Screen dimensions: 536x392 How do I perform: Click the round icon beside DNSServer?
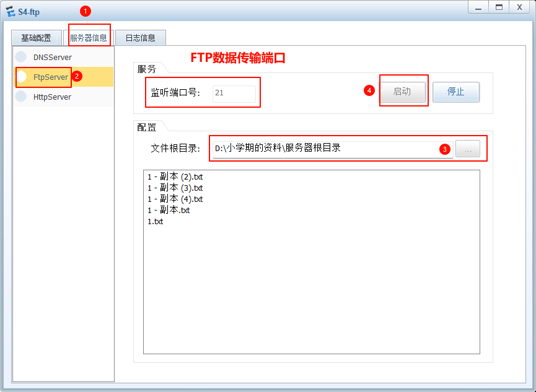[x=21, y=57]
